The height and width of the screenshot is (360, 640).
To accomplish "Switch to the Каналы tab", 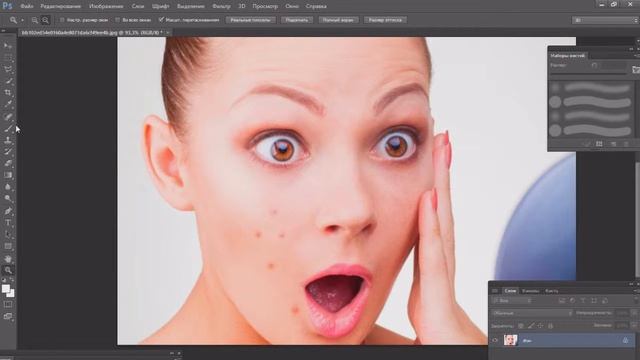I will coord(530,291).
